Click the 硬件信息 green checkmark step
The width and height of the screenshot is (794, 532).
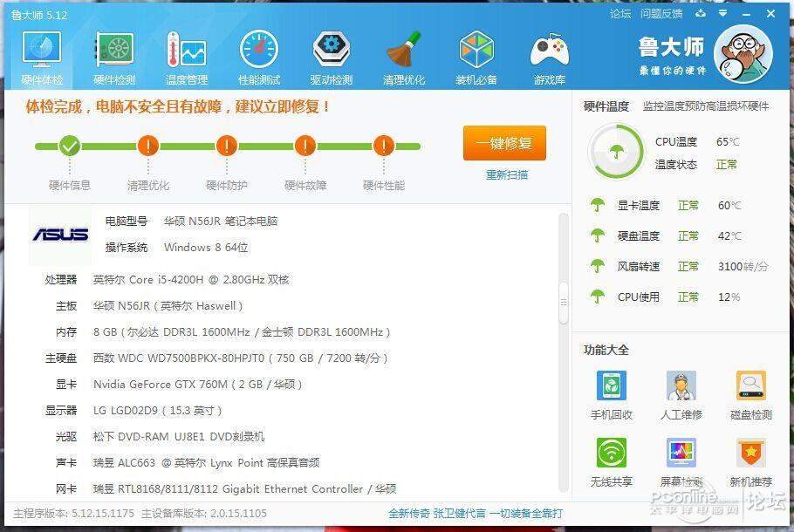tap(70, 146)
